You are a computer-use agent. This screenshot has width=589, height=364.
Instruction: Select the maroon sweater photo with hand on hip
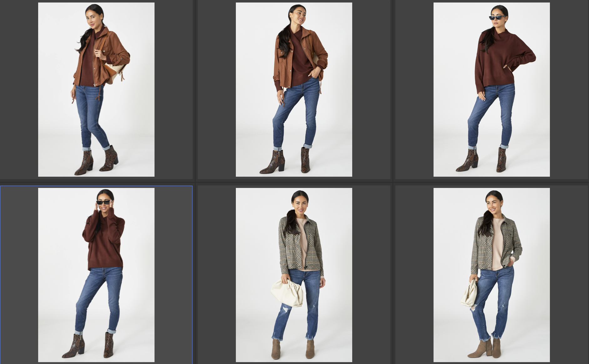tap(492, 89)
